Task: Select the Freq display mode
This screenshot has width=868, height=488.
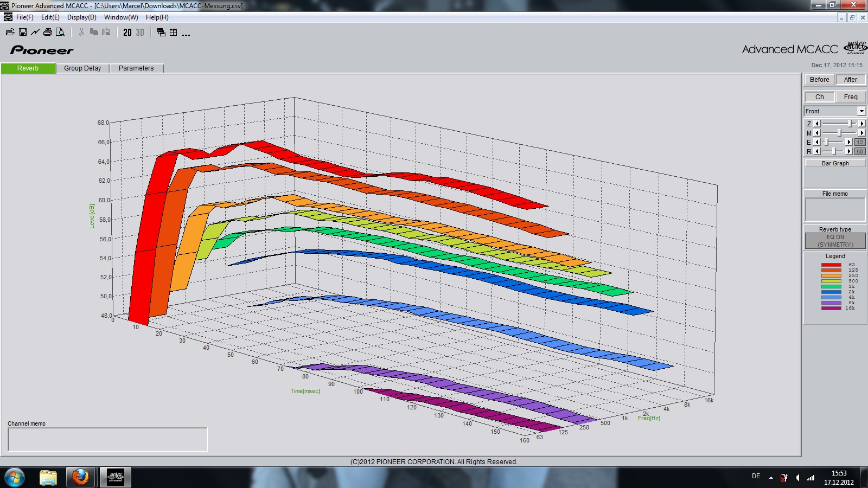Action: [851, 97]
